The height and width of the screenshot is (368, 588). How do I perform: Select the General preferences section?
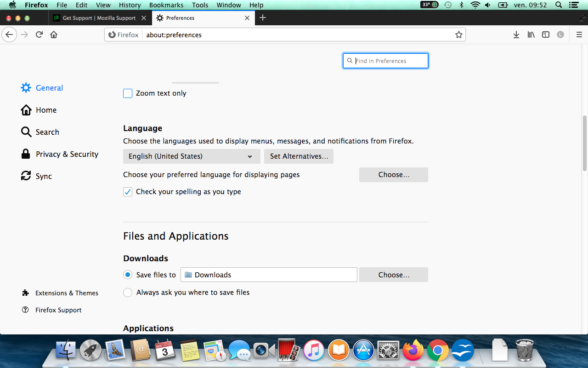click(x=42, y=88)
